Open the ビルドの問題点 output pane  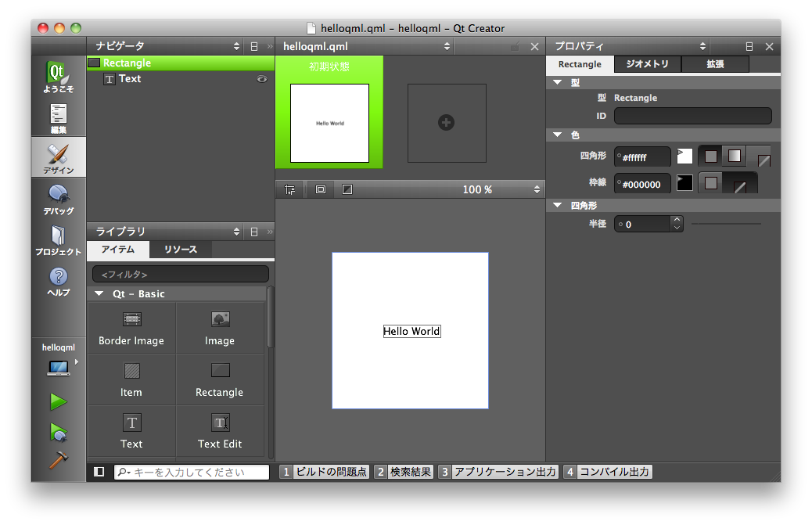pyautogui.click(x=324, y=472)
